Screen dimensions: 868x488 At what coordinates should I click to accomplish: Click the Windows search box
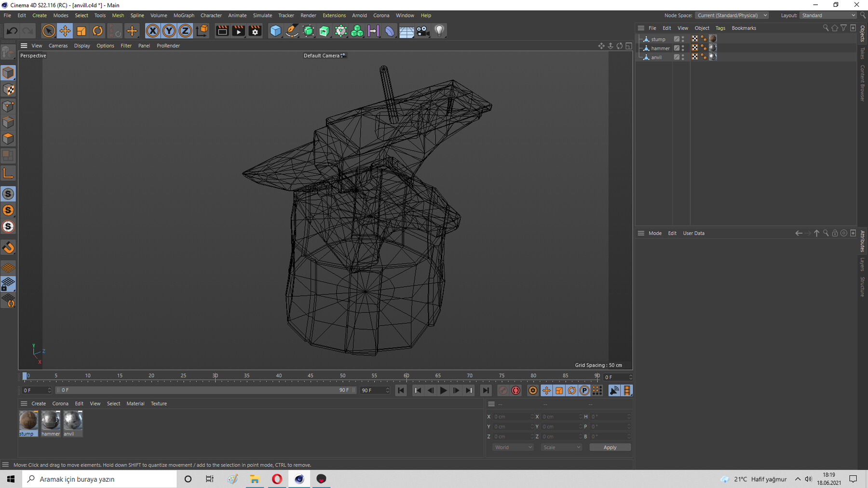(x=101, y=479)
